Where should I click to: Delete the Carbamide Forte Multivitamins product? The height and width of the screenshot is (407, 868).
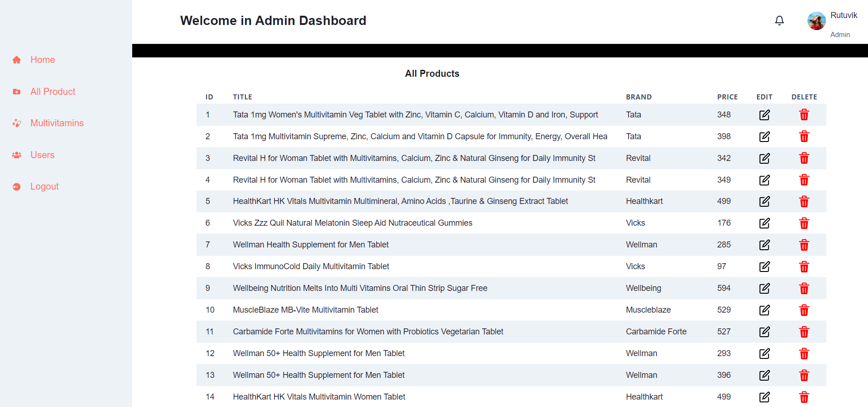[x=804, y=332]
